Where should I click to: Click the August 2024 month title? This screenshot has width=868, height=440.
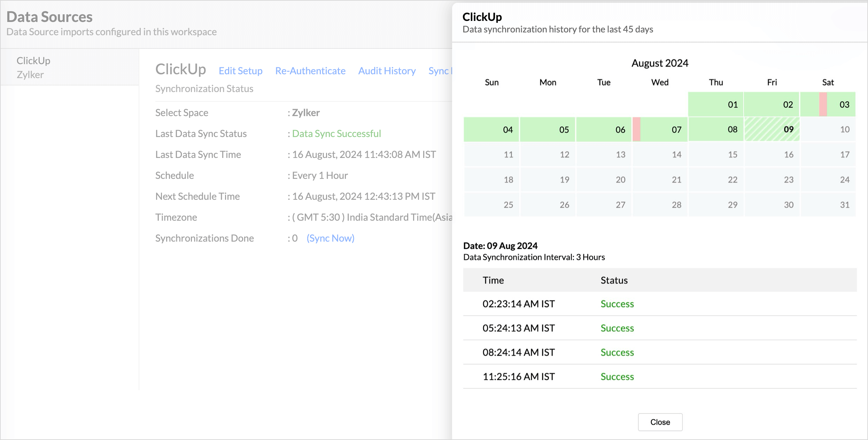tap(660, 63)
